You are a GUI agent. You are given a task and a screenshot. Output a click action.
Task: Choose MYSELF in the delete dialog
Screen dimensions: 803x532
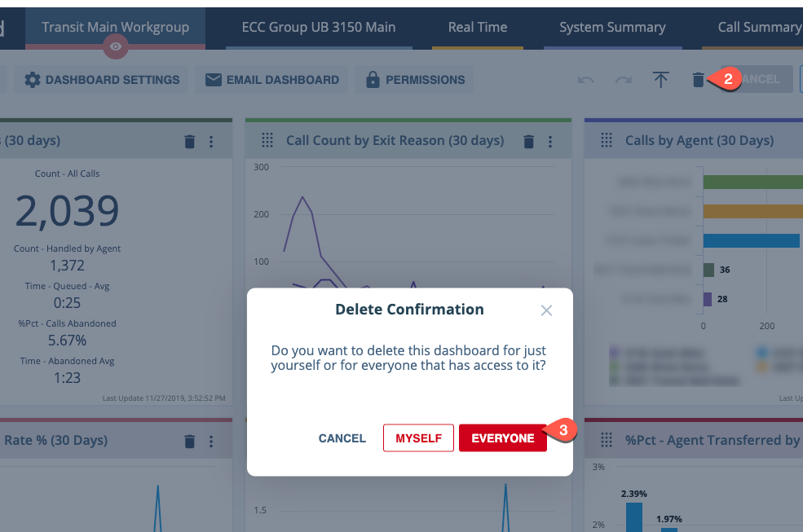pos(418,438)
